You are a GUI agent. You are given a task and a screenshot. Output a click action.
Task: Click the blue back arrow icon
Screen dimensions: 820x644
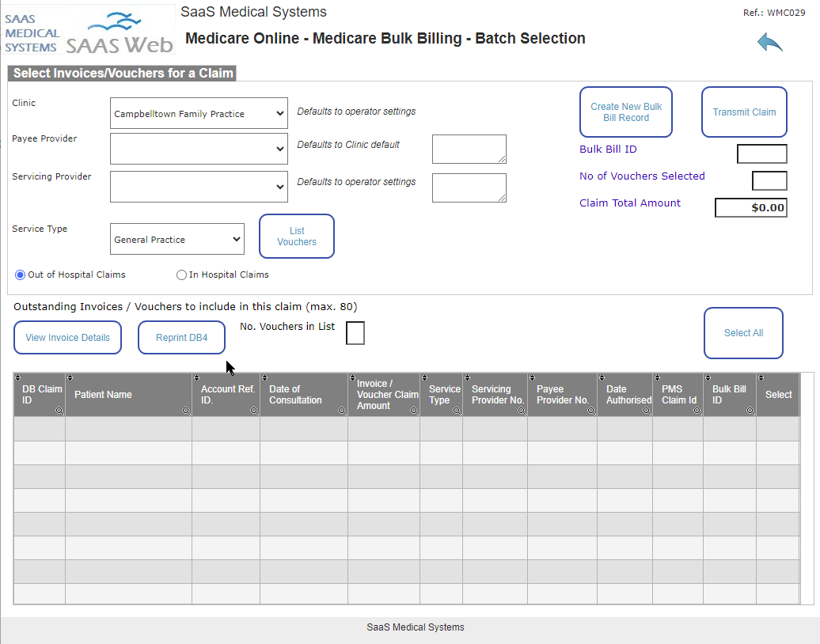[770, 43]
